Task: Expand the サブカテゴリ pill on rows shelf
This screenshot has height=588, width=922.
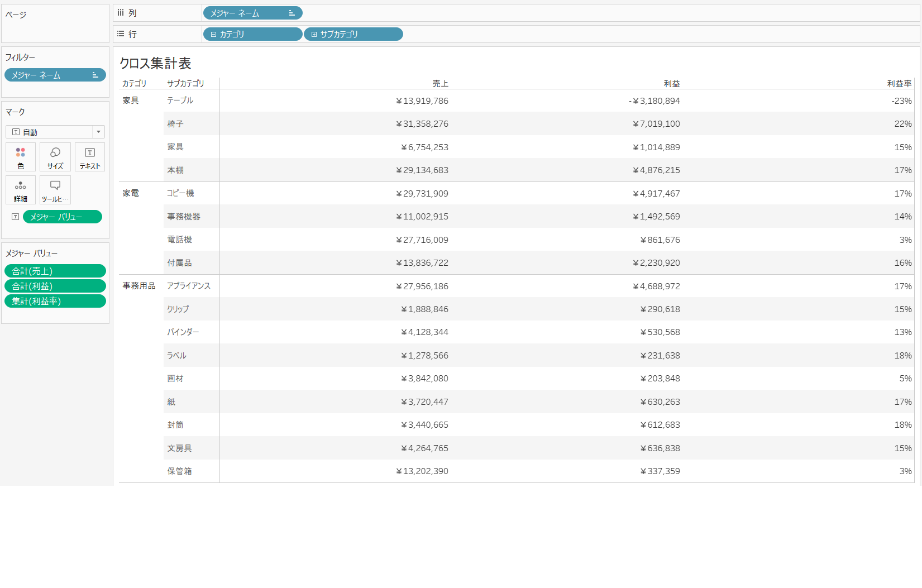Action: coord(314,34)
